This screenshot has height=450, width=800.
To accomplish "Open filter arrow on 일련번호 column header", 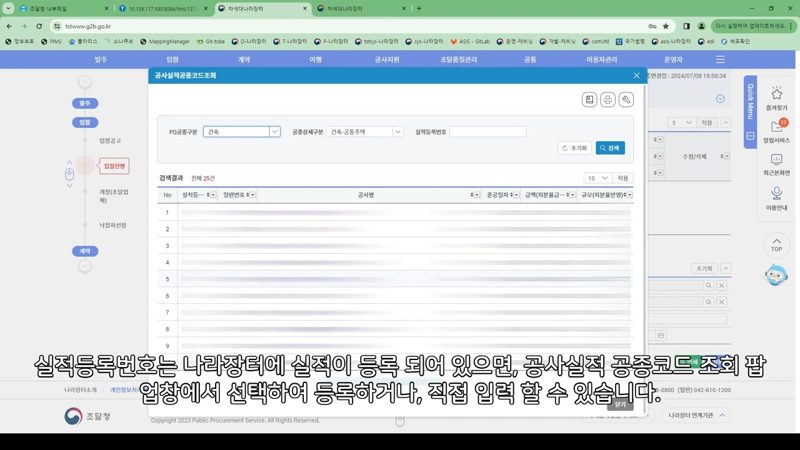I will click(253, 195).
